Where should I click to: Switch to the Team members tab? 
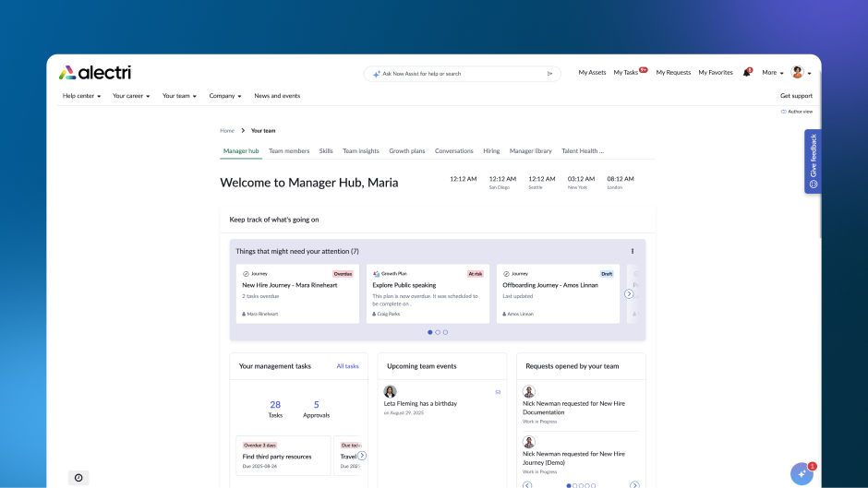pyautogui.click(x=289, y=151)
